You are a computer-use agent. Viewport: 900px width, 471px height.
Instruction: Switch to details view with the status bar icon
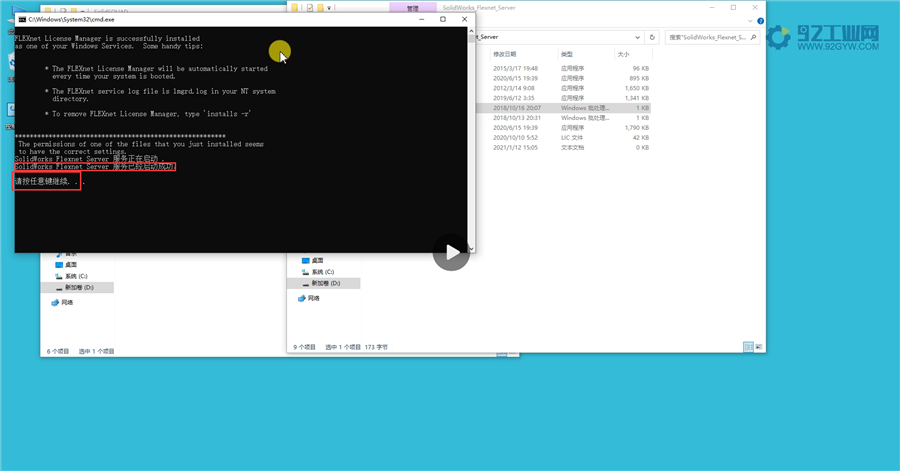[x=748, y=347]
